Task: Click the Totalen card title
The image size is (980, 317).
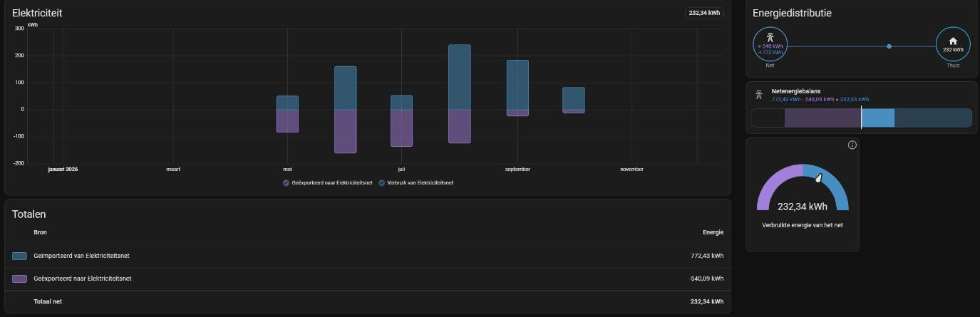Action: click(x=29, y=214)
